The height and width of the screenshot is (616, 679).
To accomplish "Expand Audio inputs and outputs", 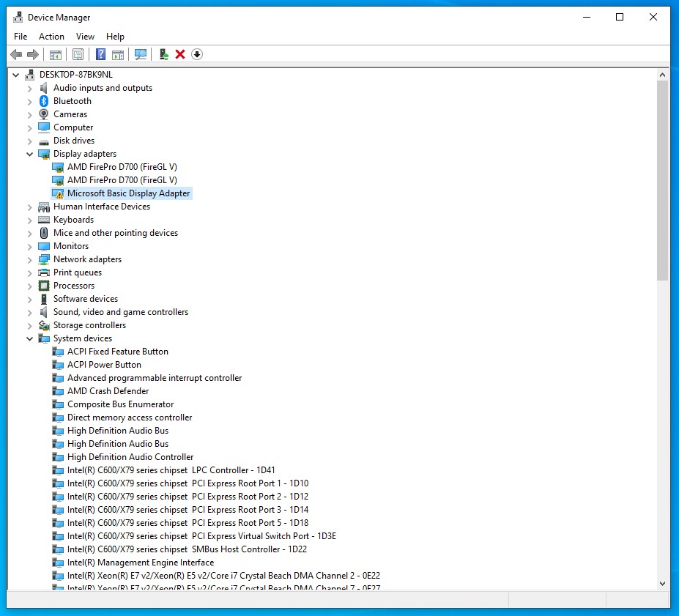I will coord(29,89).
